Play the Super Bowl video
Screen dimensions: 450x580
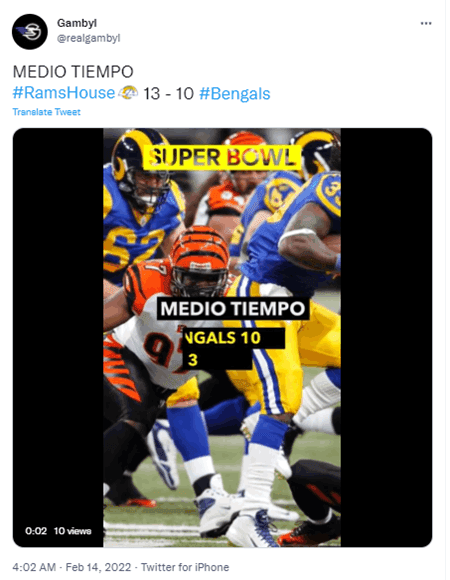[x=222, y=337]
